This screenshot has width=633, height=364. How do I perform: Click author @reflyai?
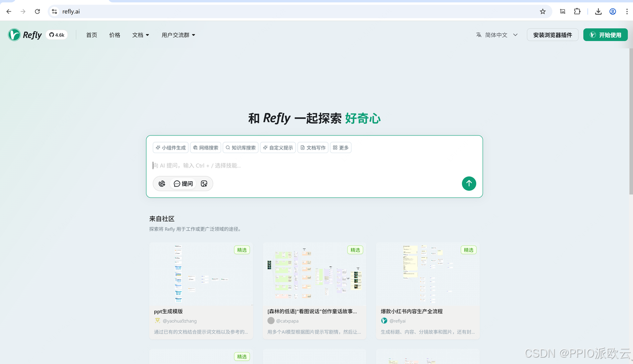click(398, 321)
